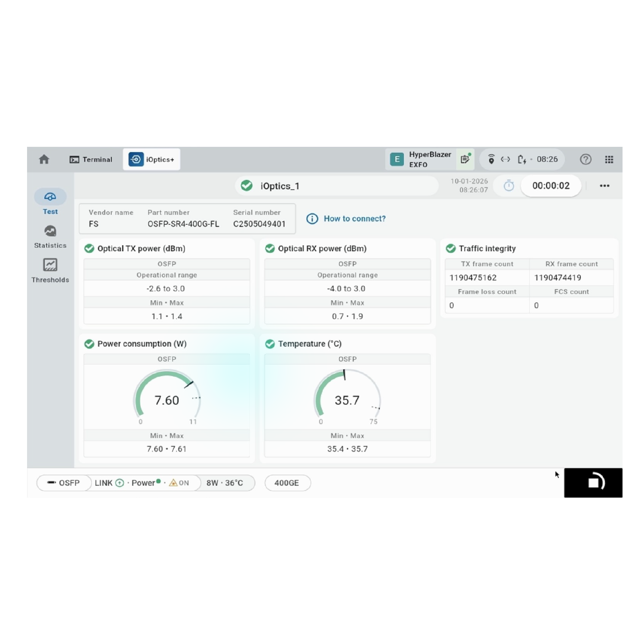This screenshot has height=644, width=644.
Task: Click the remote connection arrows icon
Action: pyautogui.click(x=505, y=159)
